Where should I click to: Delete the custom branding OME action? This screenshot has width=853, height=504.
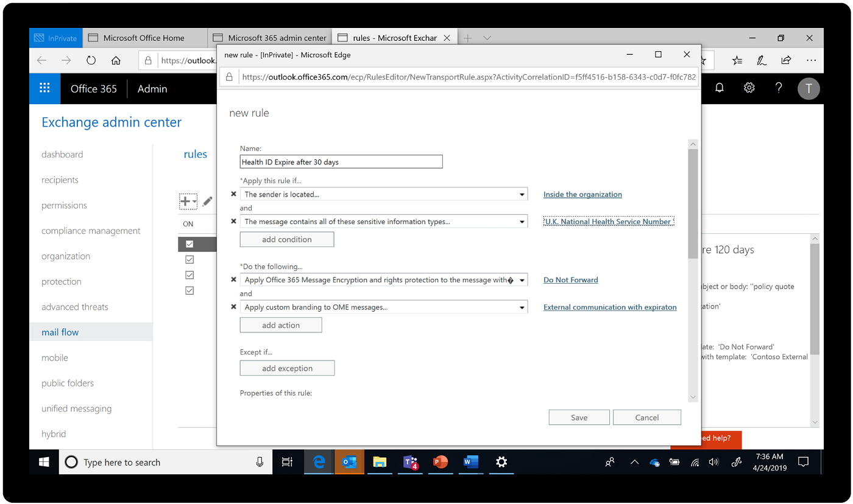(x=233, y=307)
